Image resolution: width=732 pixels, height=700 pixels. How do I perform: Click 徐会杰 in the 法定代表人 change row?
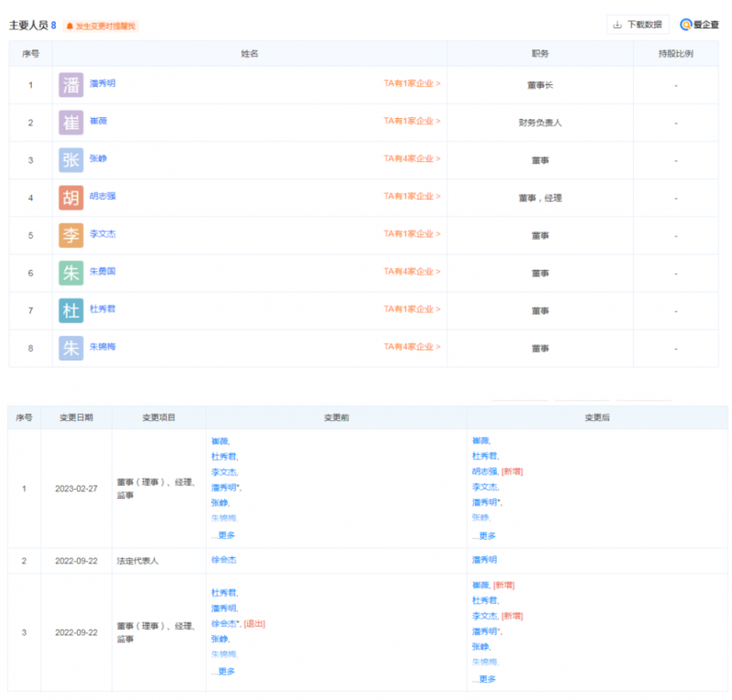pos(223,560)
